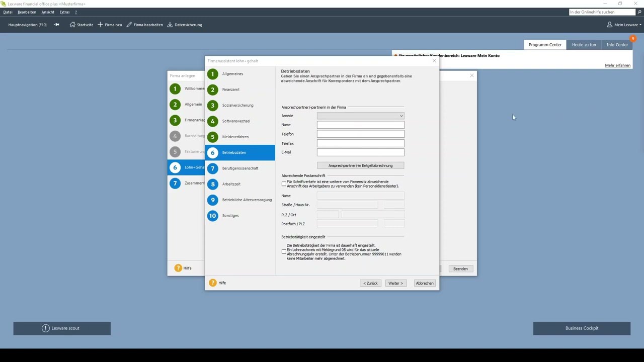Click Ansprechpartner/-in Entgeltabrechnung button
The image size is (644, 362).
(360, 165)
